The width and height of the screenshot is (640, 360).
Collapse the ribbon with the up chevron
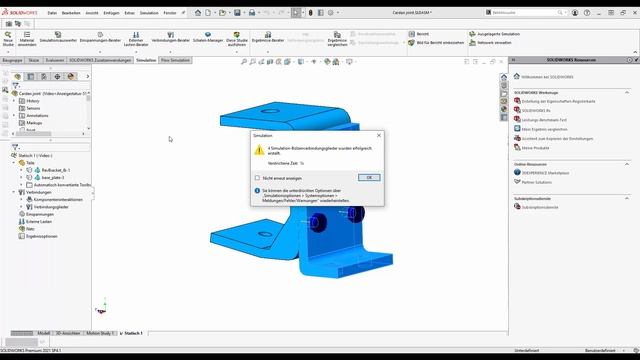[635, 52]
